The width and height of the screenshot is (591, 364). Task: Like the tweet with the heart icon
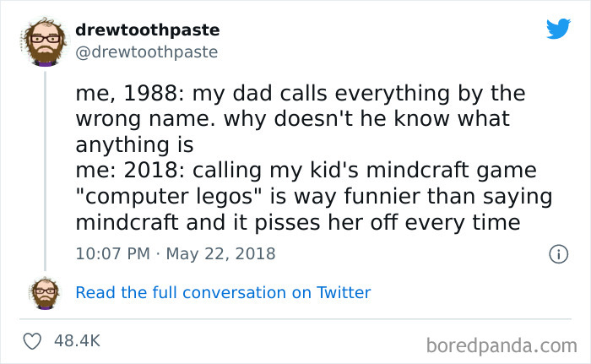pyautogui.click(x=35, y=340)
